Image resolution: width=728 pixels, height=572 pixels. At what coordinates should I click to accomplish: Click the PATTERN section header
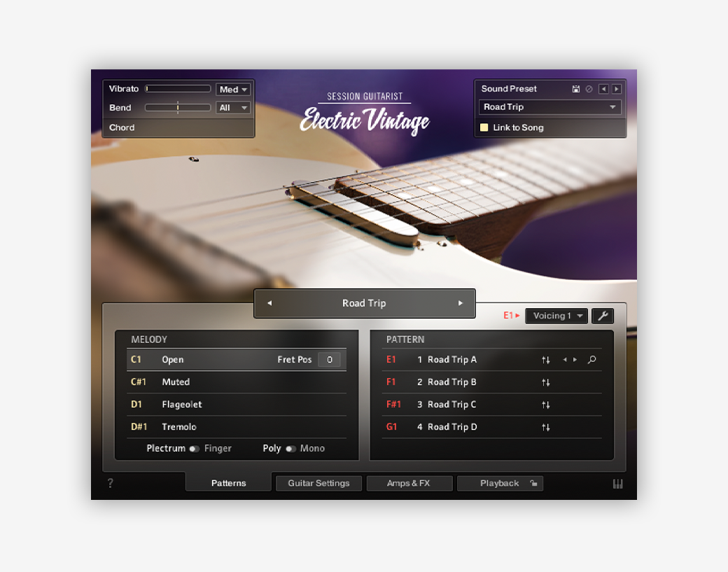pos(405,340)
